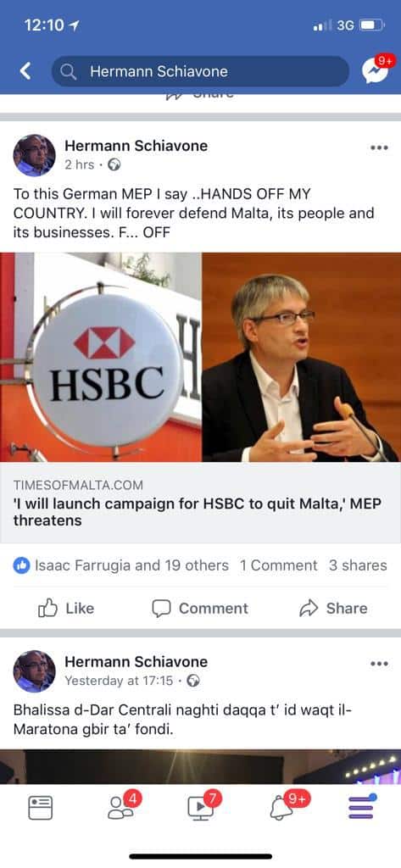View the 3 shares list
The width and height of the screenshot is (401, 868).
point(358,565)
